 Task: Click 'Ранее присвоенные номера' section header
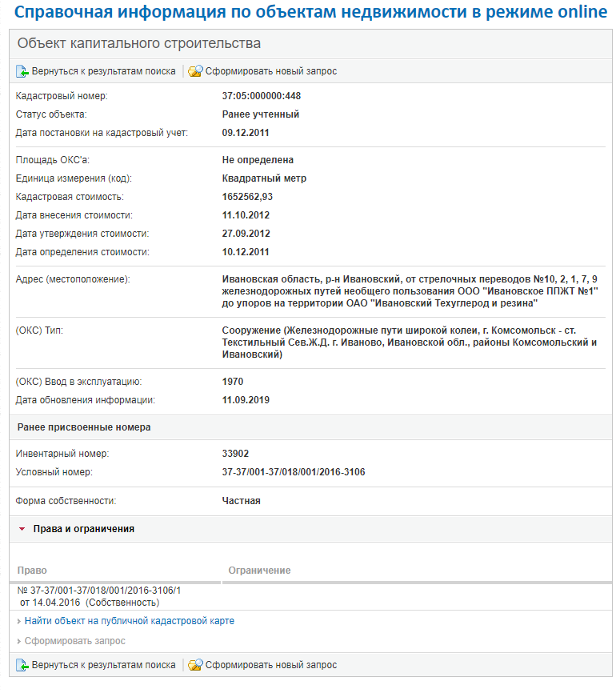(84, 427)
